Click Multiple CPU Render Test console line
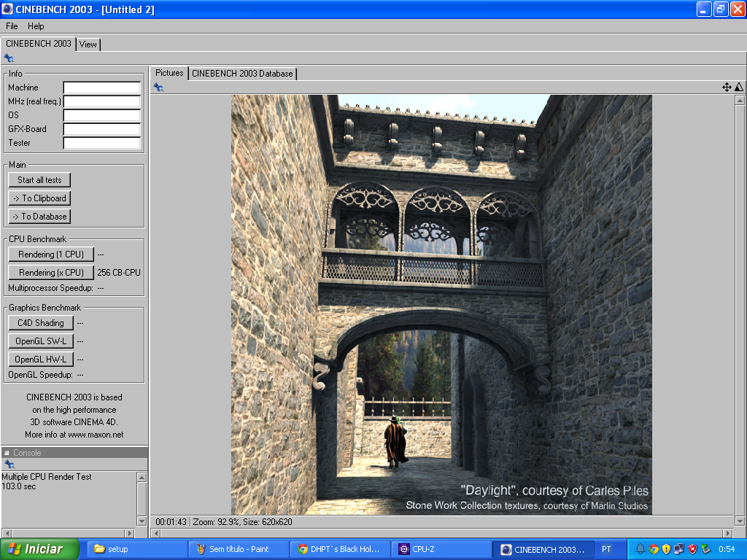Viewport: 747px width, 560px height. (x=46, y=477)
